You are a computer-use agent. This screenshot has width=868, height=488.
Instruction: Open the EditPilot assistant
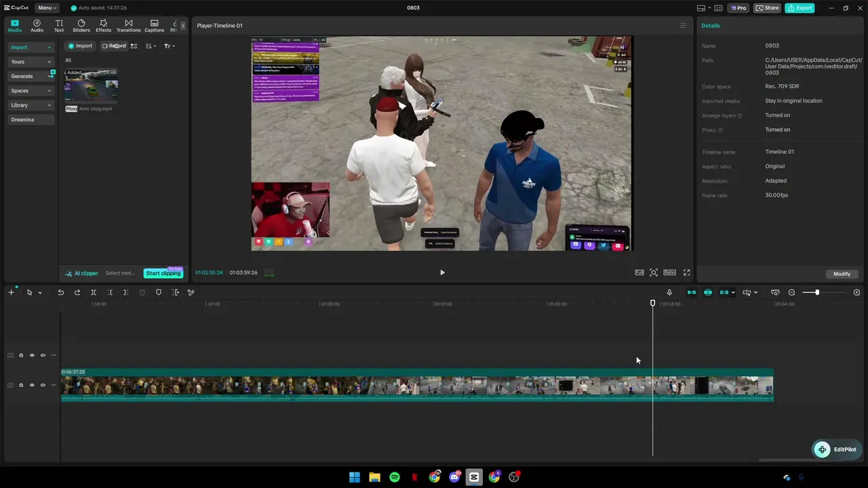[837, 449]
